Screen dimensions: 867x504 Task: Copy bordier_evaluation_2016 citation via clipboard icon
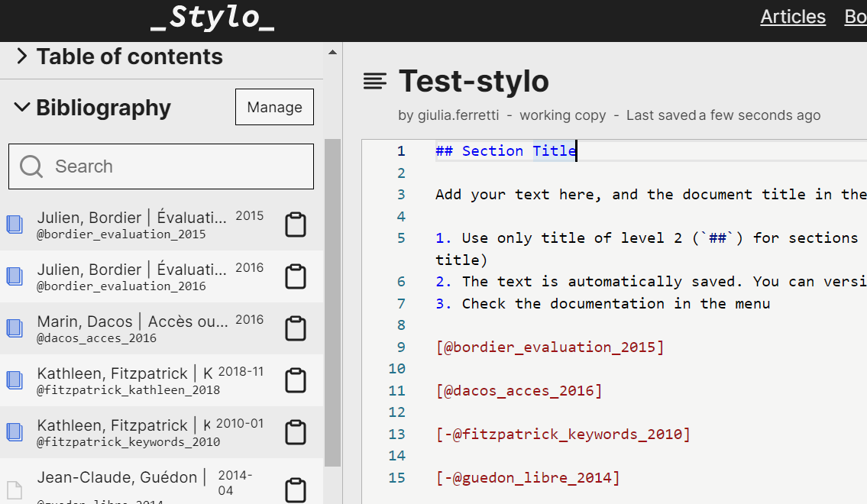click(x=296, y=276)
